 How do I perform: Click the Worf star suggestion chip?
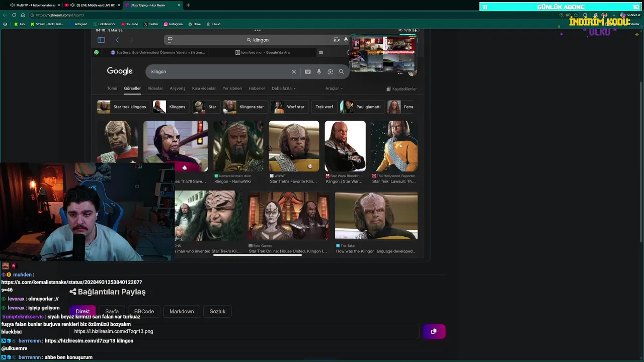(x=289, y=107)
